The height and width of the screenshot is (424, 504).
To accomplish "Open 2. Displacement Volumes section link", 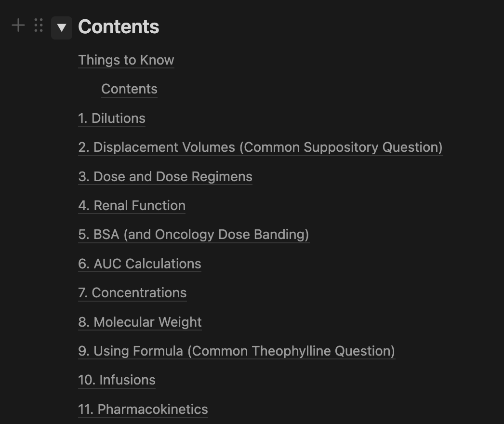I will (260, 147).
